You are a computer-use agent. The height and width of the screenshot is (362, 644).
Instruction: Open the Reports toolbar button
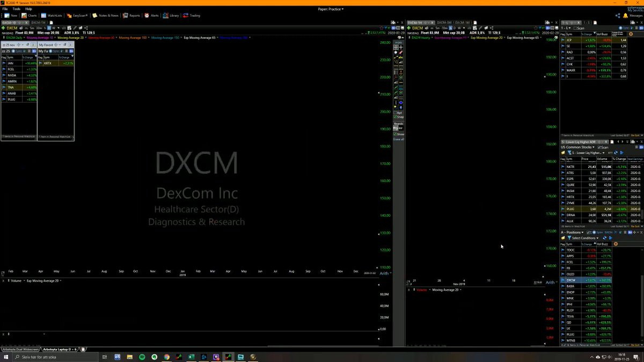131,16
